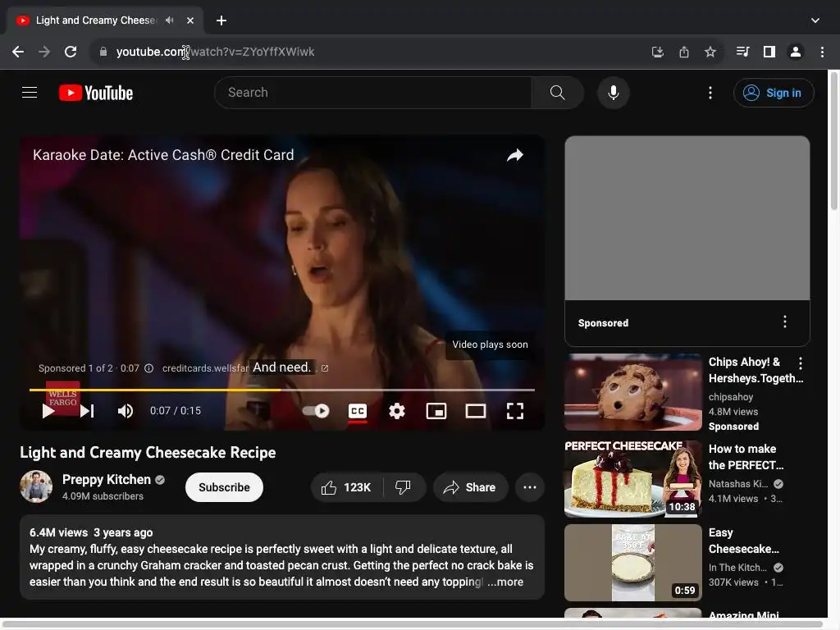Click the Share button below the video
840x630 pixels.
(x=470, y=487)
